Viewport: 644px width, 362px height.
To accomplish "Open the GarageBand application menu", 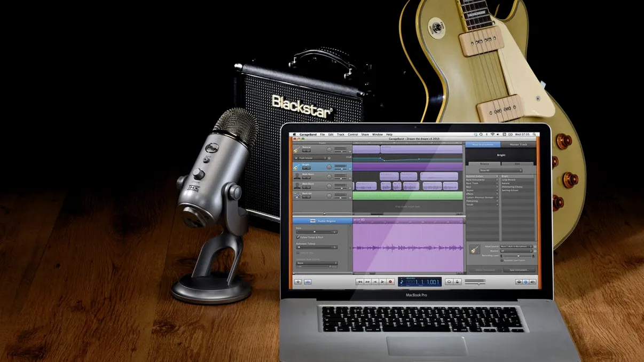I will coord(309,135).
